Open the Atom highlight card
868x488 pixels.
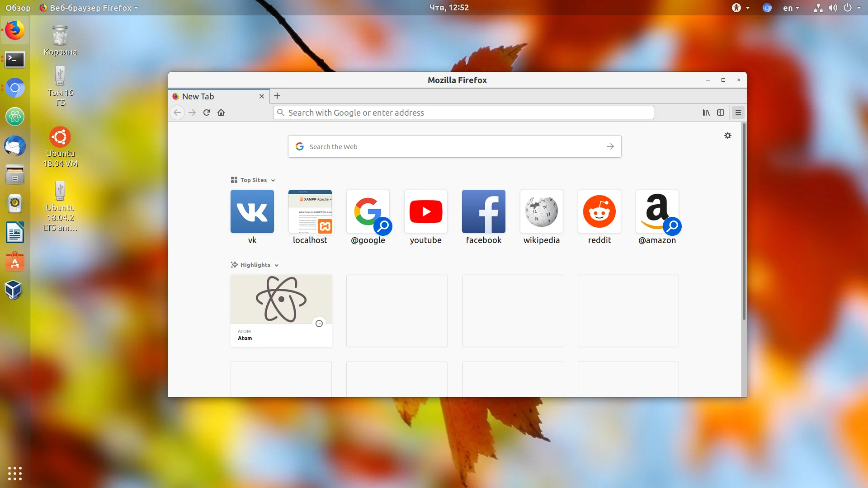coord(281,311)
